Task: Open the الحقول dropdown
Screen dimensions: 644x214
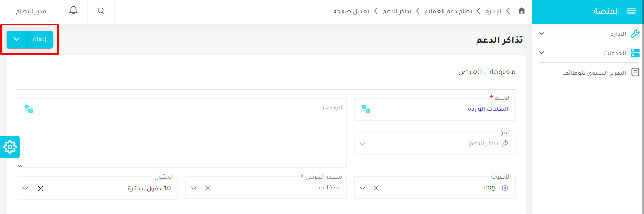Action: coord(25,188)
